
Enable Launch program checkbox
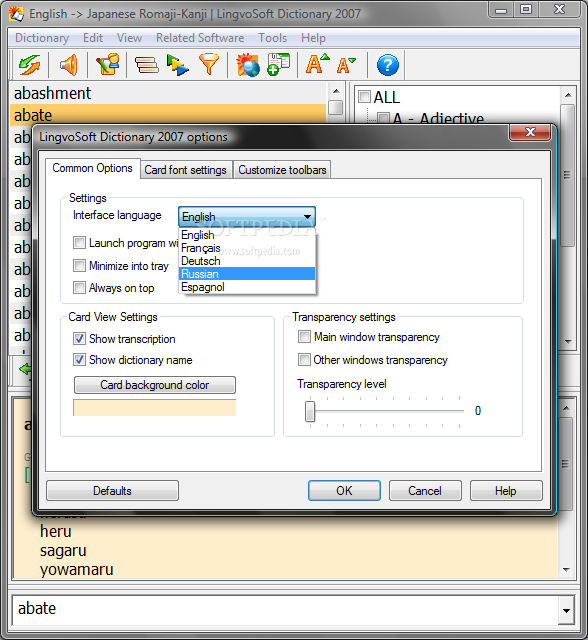[x=79, y=243]
